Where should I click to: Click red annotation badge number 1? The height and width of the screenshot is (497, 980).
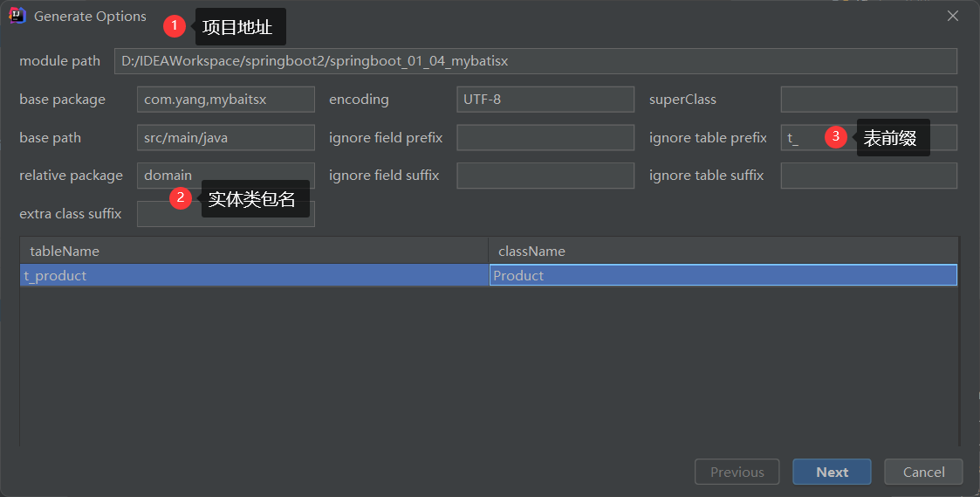click(175, 26)
